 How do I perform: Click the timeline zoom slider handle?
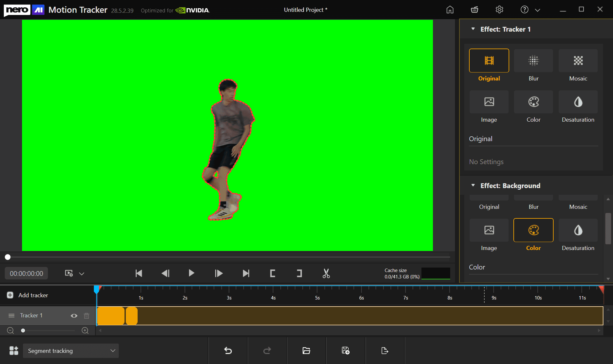(x=23, y=330)
